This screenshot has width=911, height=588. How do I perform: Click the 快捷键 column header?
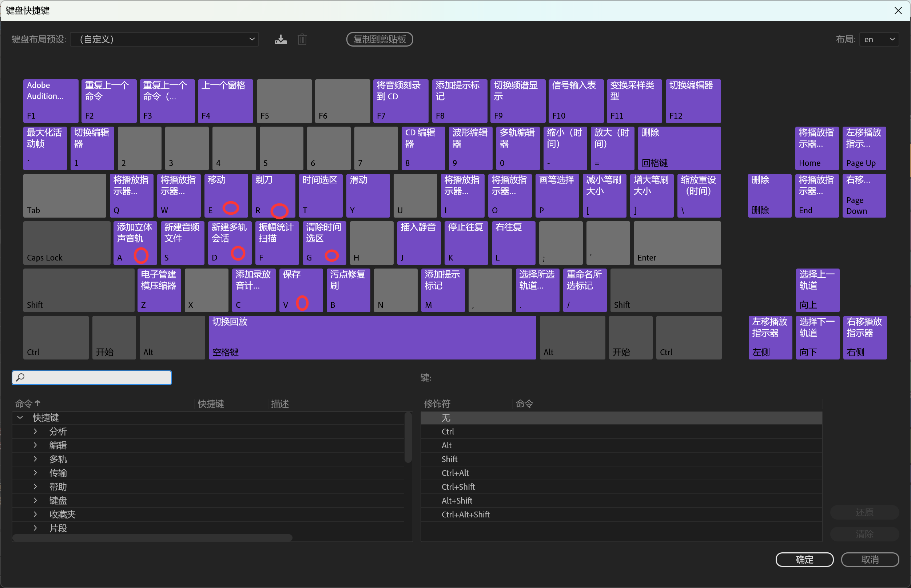211,404
